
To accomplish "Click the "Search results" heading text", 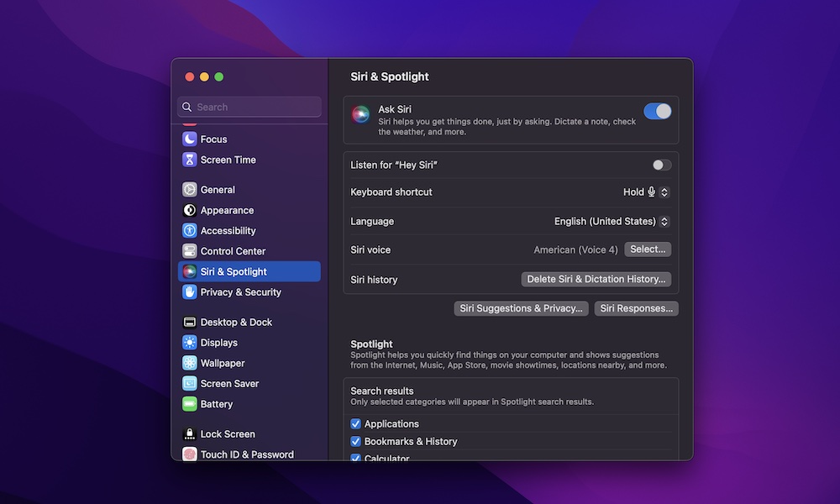I will [382, 391].
